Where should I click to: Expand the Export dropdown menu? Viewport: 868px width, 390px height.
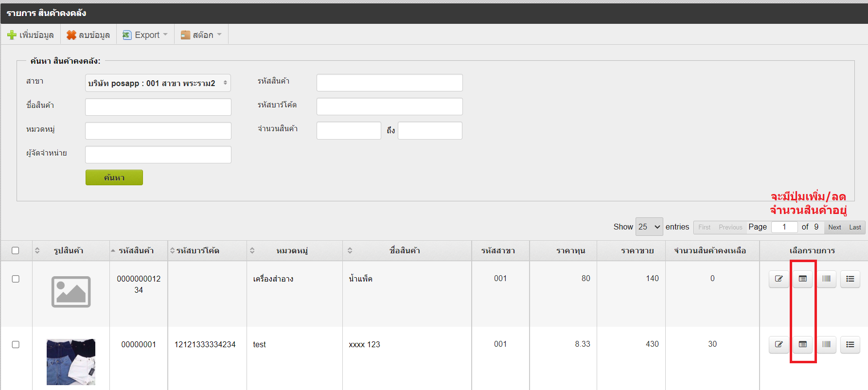coord(145,35)
